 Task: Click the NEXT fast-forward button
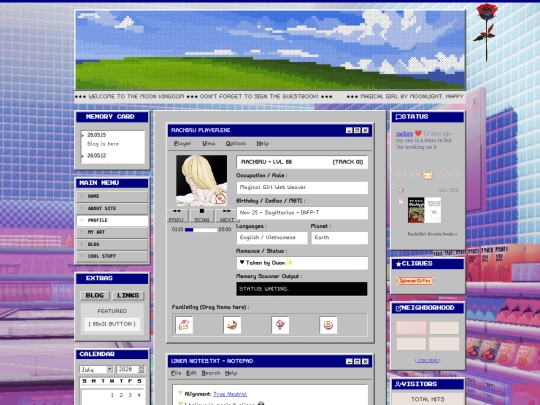(227, 216)
